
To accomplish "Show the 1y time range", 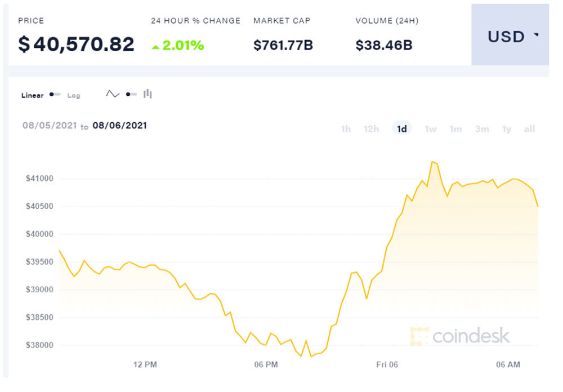I will coord(507,129).
